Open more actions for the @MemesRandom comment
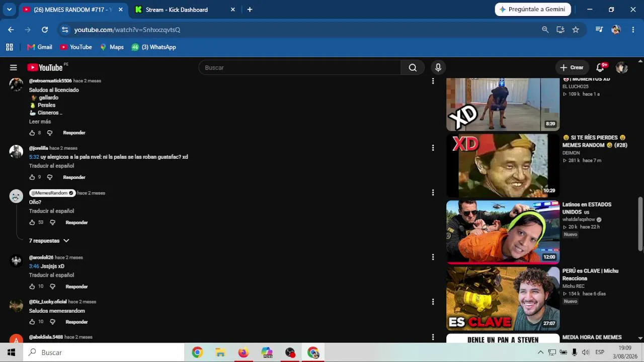 [x=433, y=193]
